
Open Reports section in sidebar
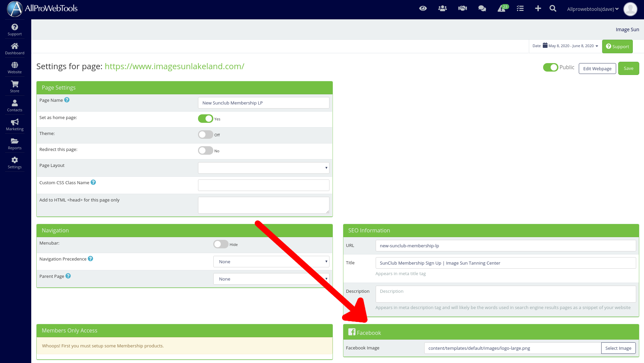15,144
